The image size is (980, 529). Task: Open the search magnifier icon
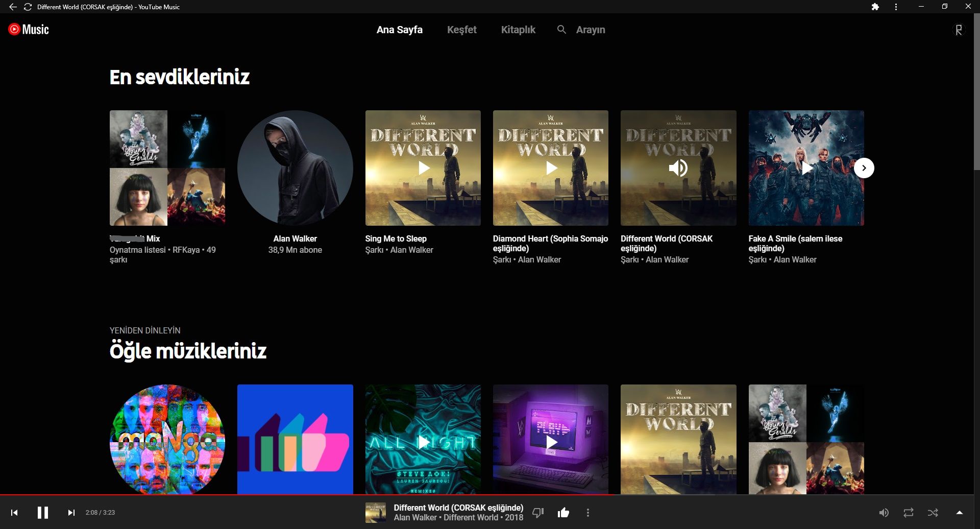[561, 30]
